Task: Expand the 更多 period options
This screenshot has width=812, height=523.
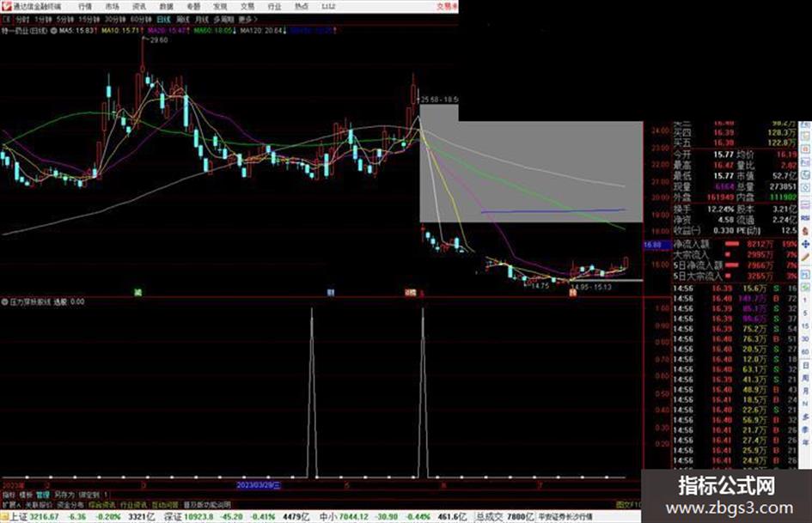Action: pos(247,19)
